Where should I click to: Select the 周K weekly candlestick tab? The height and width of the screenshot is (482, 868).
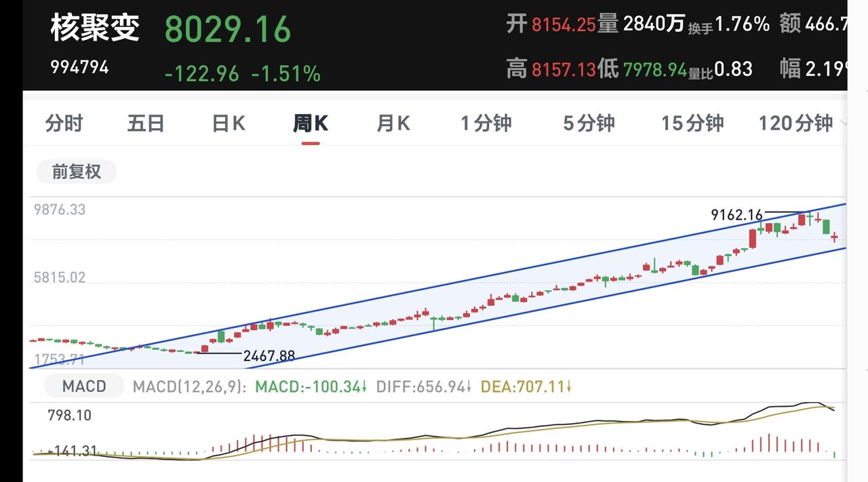[311, 123]
